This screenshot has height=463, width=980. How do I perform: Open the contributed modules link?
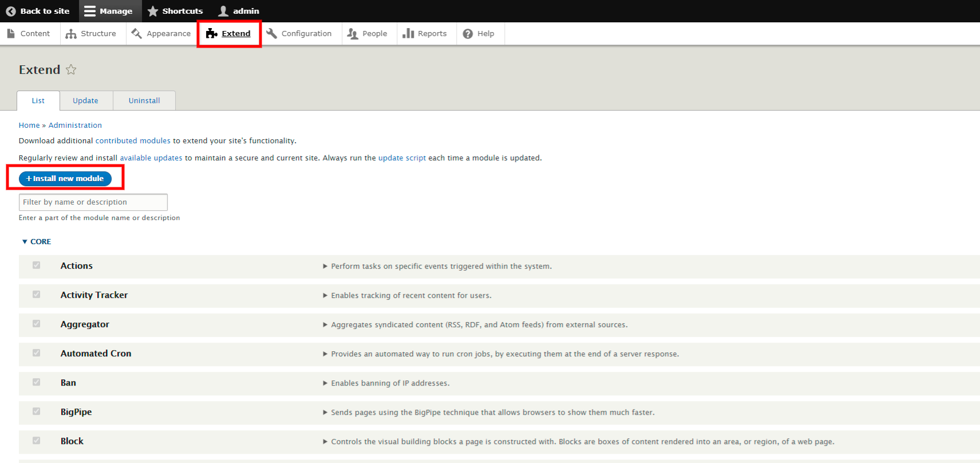tap(133, 141)
